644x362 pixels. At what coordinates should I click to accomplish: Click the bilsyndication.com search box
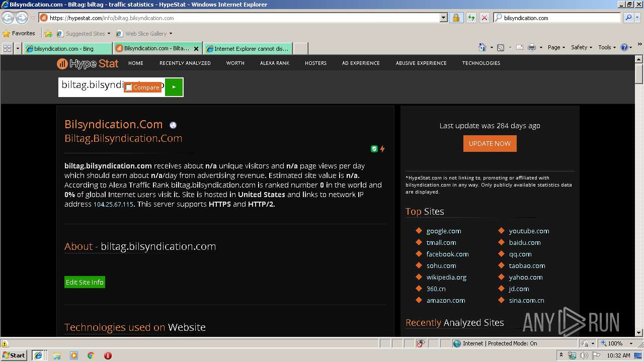pos(557,18)
